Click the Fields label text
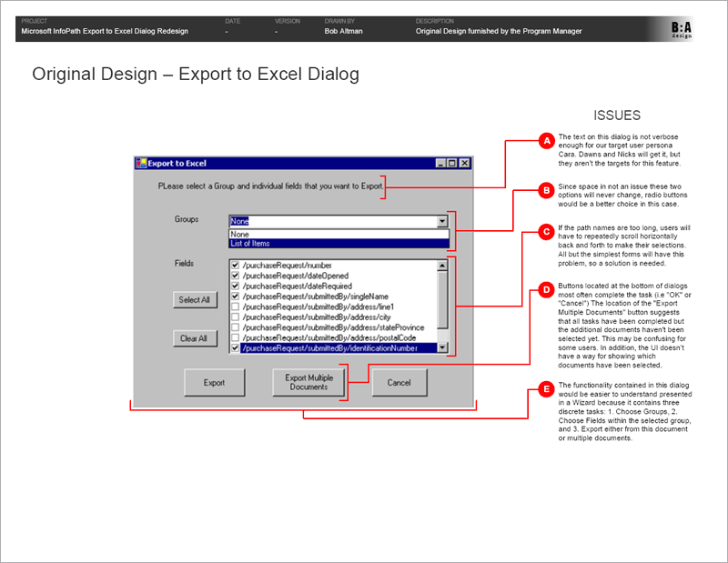728x563 pixels. (185, 263)
